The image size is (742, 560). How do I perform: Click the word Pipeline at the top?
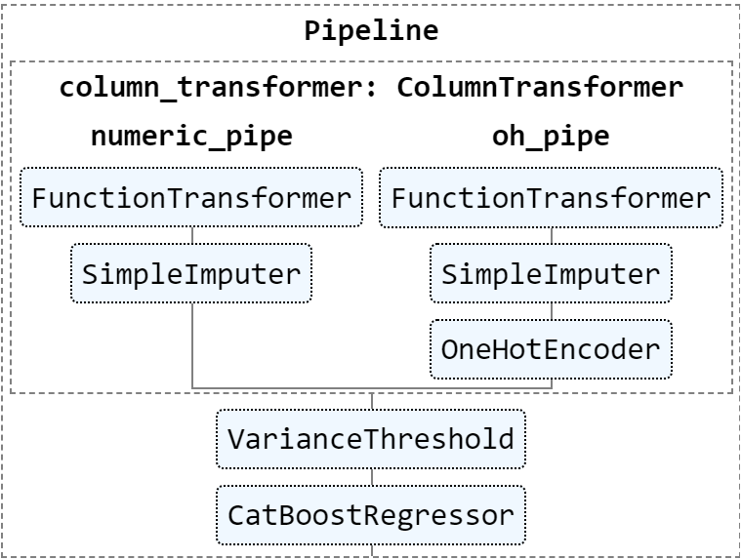(x=371, y=31)
